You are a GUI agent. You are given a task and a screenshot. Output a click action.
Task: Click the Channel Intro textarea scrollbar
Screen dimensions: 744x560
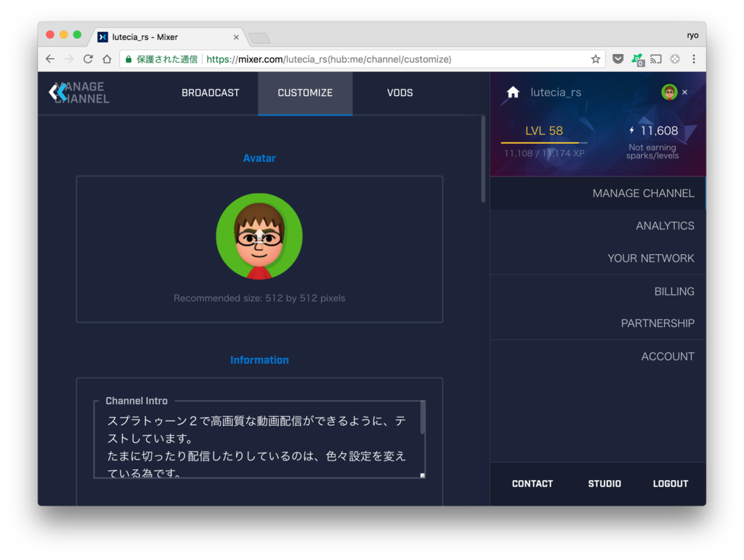[x=422, y=417]
